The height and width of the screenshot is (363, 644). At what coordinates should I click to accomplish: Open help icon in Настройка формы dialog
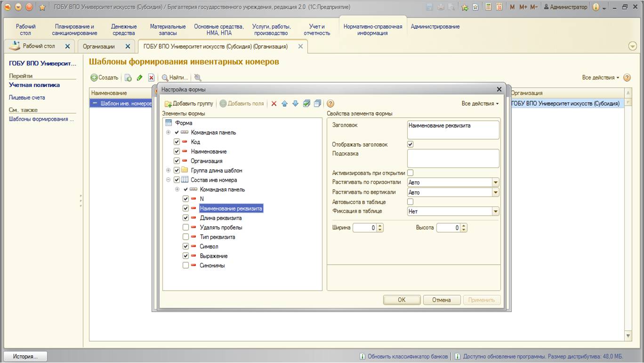[x=330, y=103]
